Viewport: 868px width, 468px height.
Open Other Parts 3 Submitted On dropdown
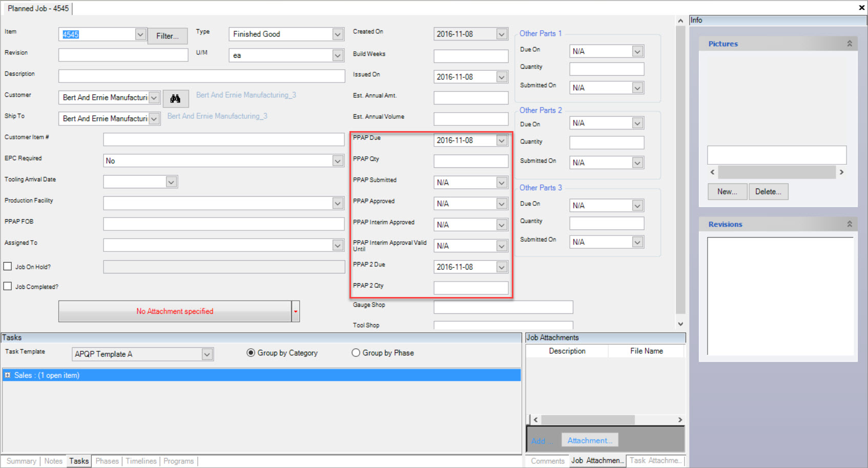[x=637, y=242]
